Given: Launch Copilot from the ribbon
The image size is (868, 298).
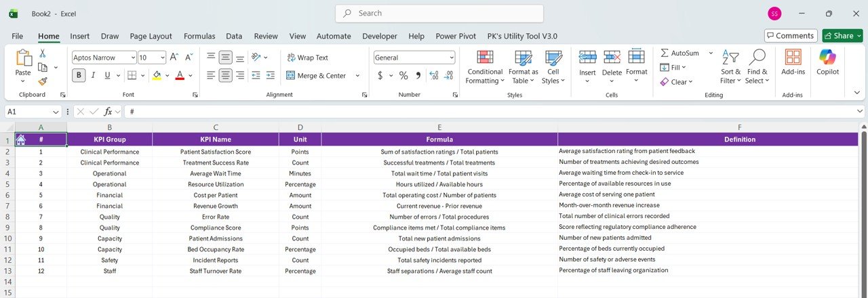Looking at the screenshot, I should click(x=827, y=62).
